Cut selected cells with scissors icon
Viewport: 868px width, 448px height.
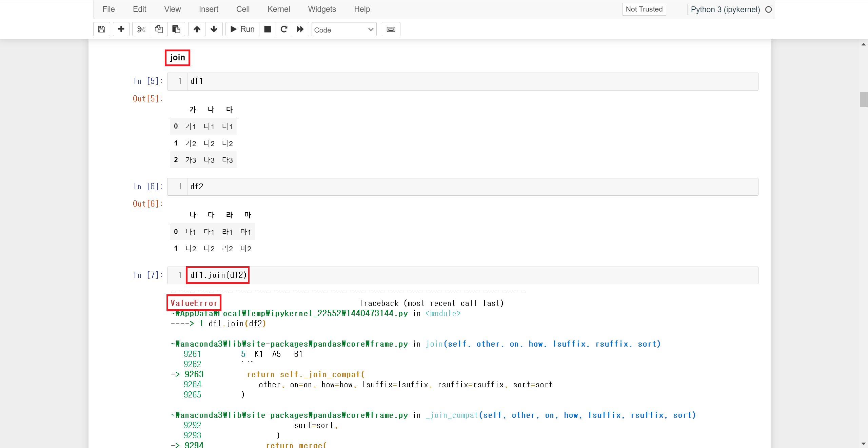point(141,29)
